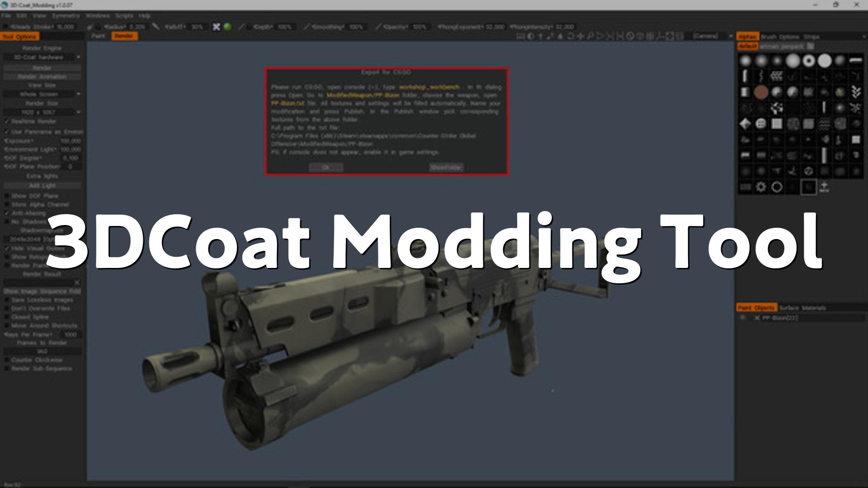Select the leaf-pattern alpha brush

click(856, 92)
